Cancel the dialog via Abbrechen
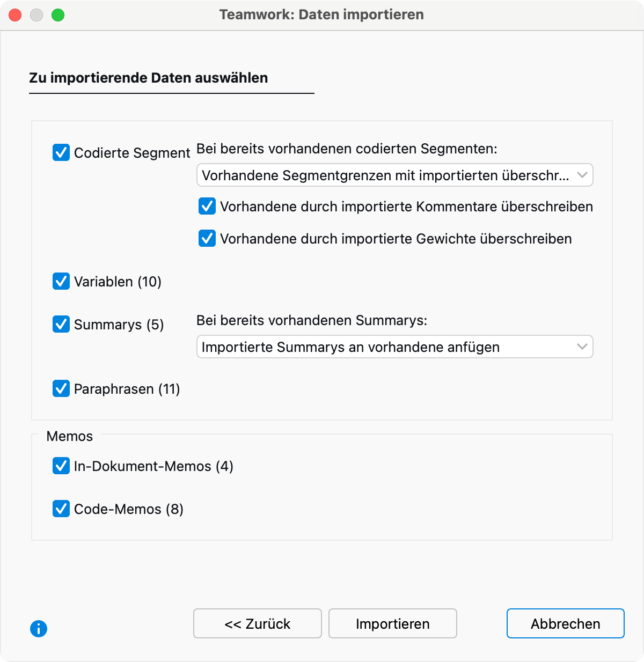The image size is (644, 662). (x=565, y=623)
